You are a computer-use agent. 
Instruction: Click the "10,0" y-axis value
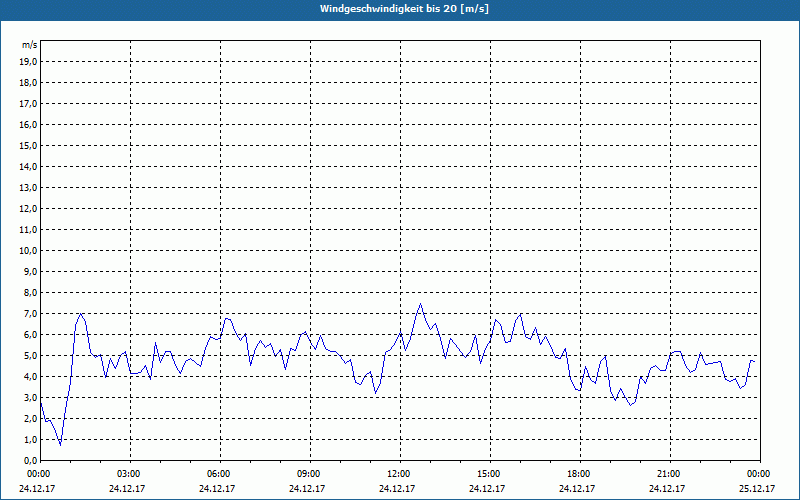coord(29,251)
